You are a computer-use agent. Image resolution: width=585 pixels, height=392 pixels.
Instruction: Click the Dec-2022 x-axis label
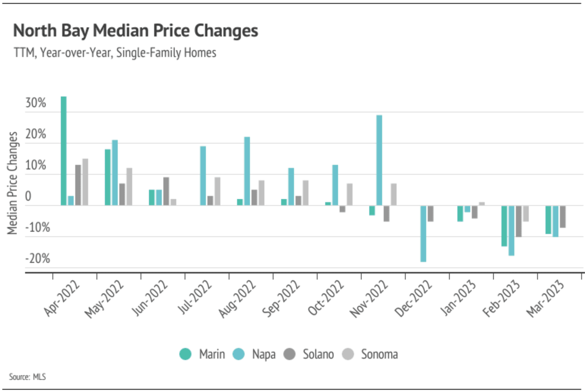[414, 299]
